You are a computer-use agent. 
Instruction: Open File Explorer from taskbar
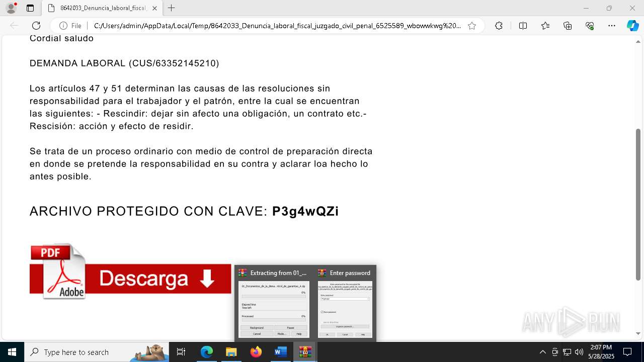pos(231,352)
